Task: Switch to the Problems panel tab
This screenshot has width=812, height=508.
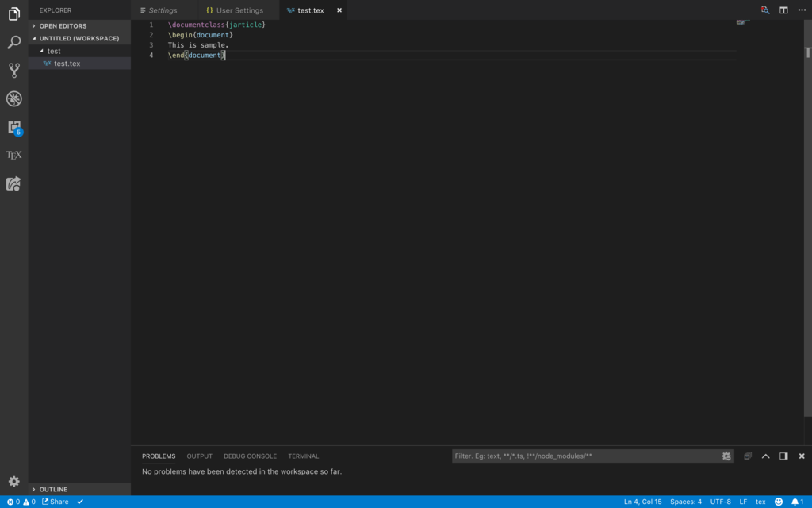Action: [x=159, y=456]
